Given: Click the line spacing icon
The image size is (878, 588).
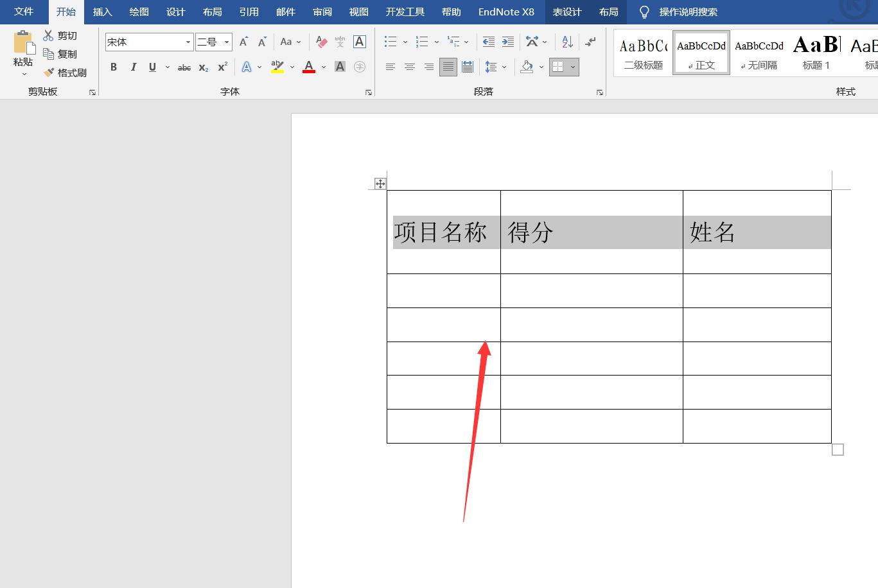Looking at the screenshot, I should pos(491,67).
